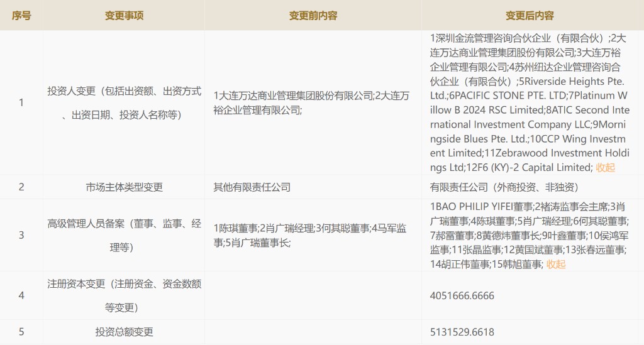Select row number 2 cell
Image resolution: width=644 pixels, height=345 pixels.
(21, 187)
